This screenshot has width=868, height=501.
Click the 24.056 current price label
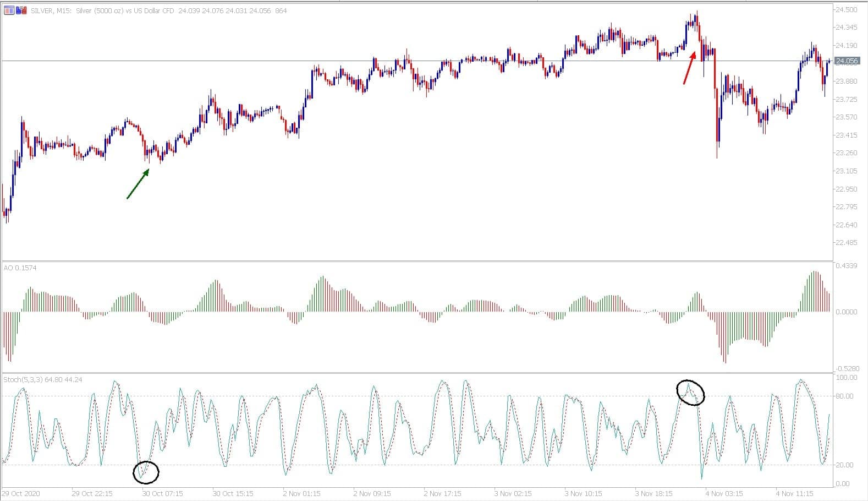click(x=847, y=61)
